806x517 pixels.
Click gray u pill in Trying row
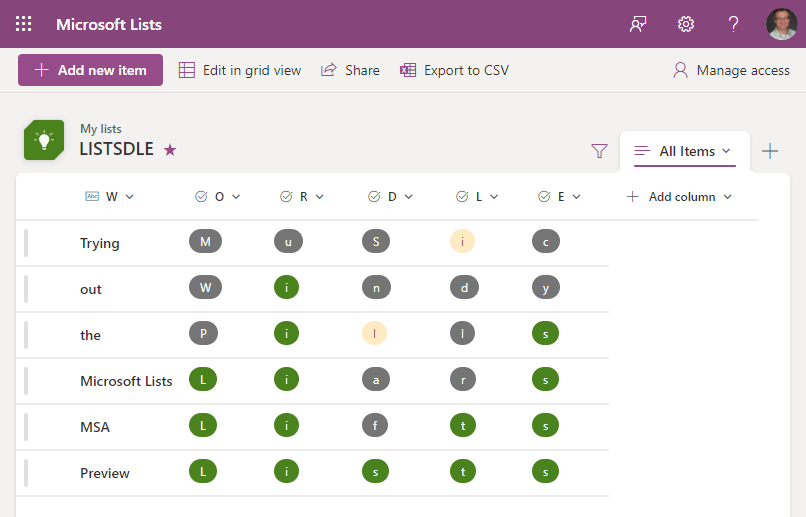(288, 241)
